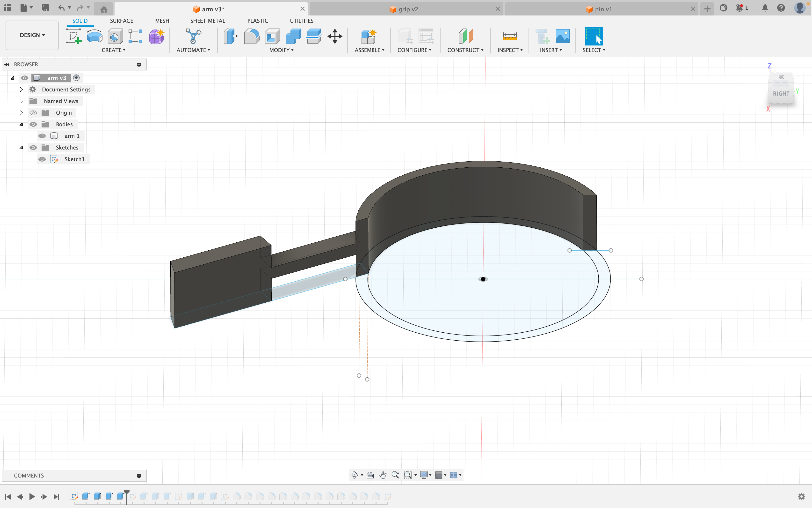The width and height of the screenshot is (812, 508).
Task: Click the Save icon
Action: (45, 8)
